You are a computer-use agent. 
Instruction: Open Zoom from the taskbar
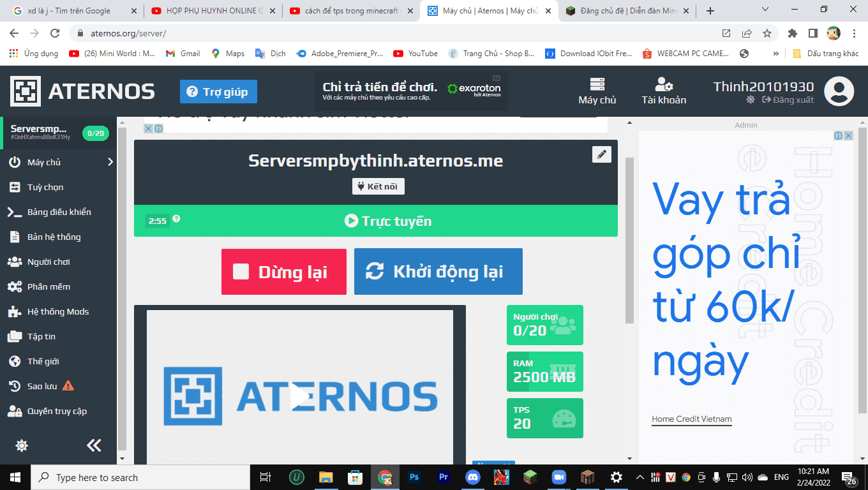click(559, 477)
